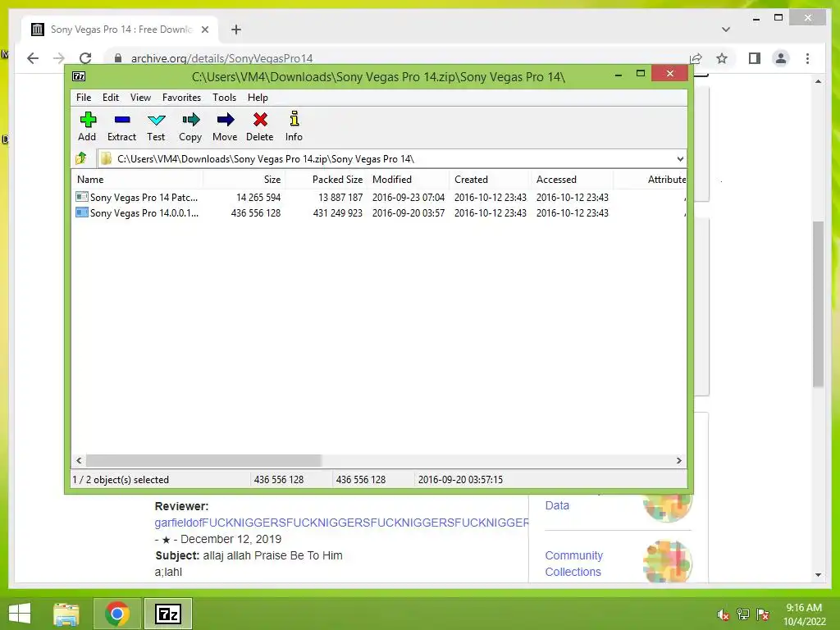The image size is (840, 630).
Task: Go back in the Chrome browser
Action: click(x=33, y=58)
